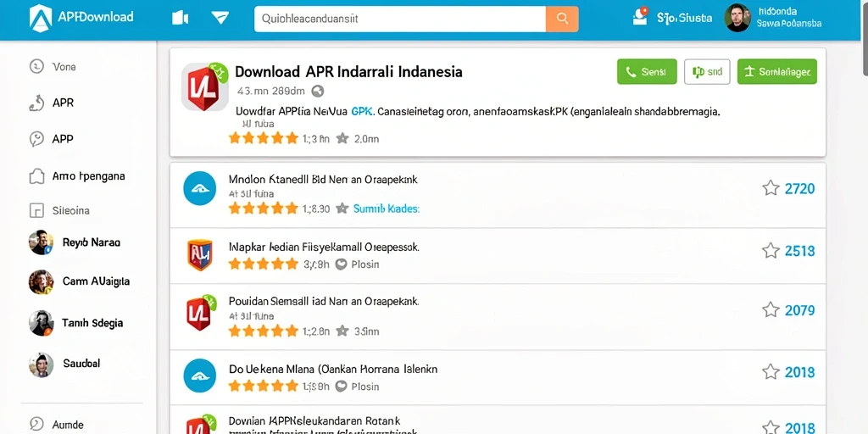This screenshot has height=434, width=868.
Task: Click the icon beside Vone
Action: click(x=36, y=66)
